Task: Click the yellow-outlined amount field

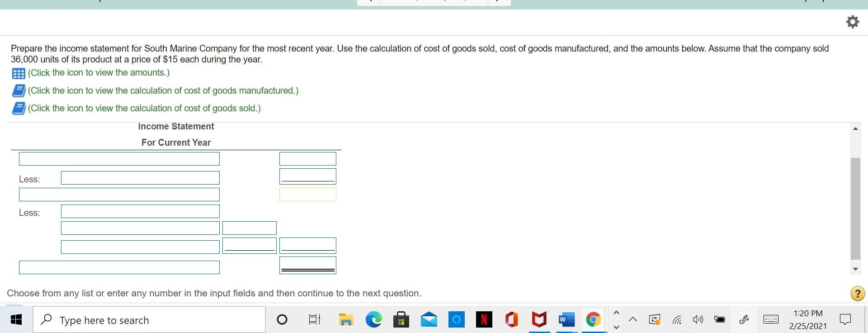Action: (x=308, y=195)
